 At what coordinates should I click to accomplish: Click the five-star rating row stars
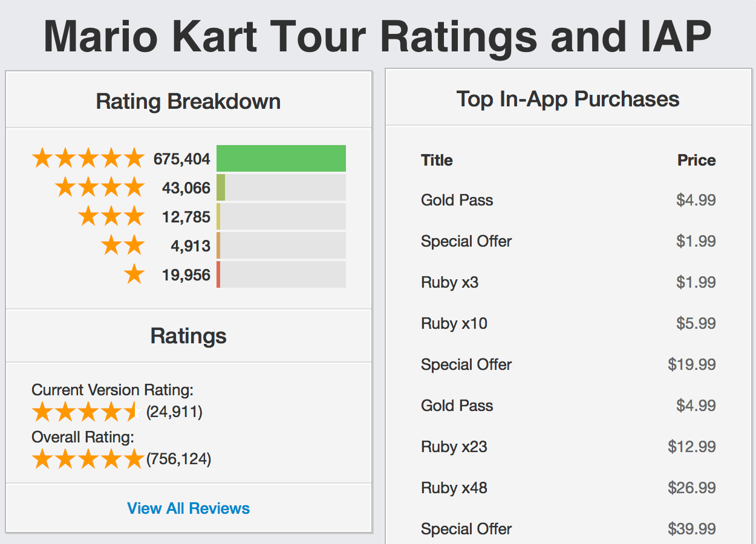88,159
